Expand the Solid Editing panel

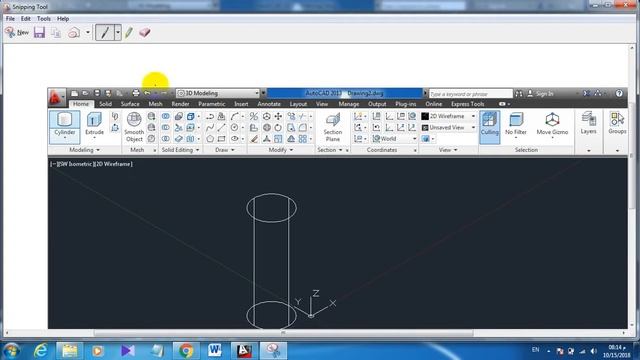tap(180, 150)
